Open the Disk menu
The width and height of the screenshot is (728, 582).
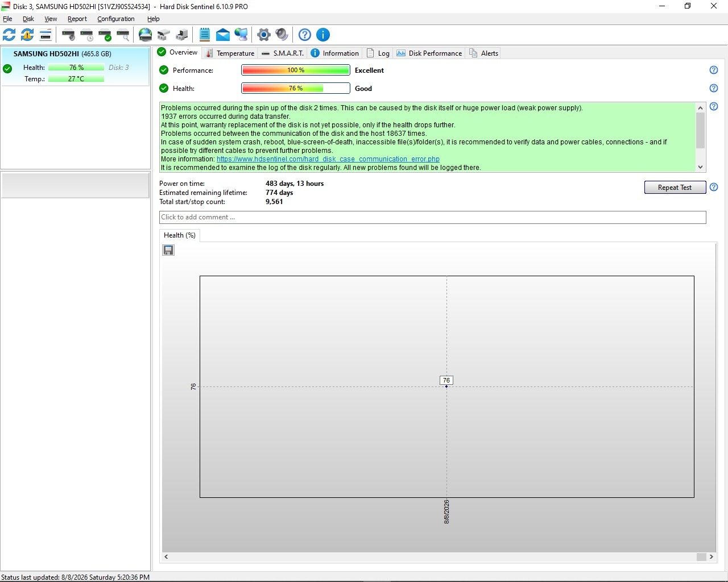coord(28,19)
